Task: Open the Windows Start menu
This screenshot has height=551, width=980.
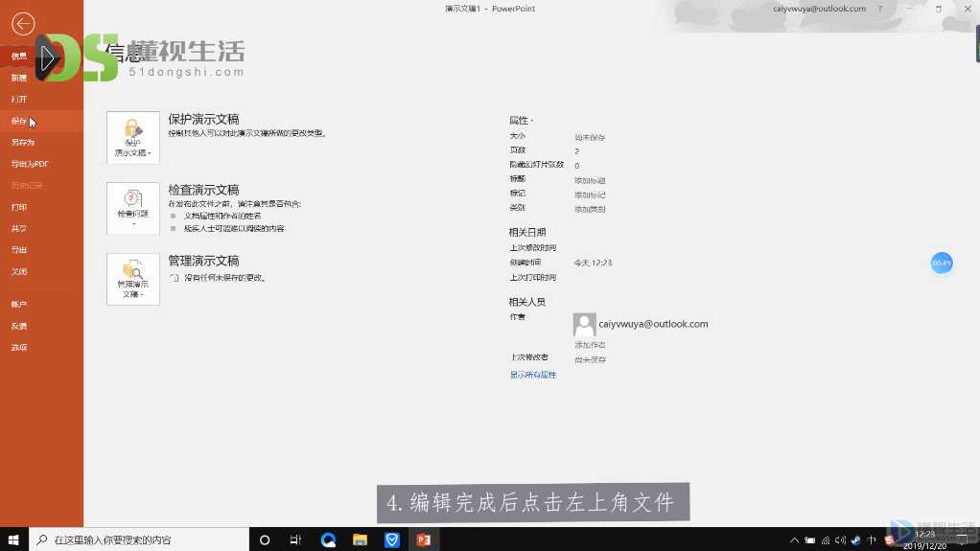Action: tap(13, 540)
